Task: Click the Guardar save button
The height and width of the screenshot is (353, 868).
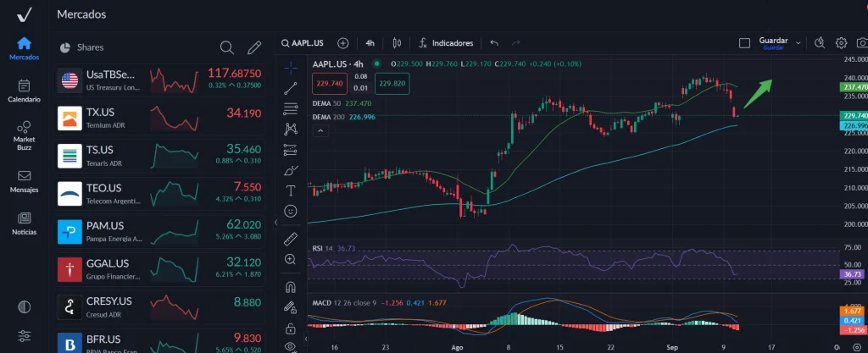Action: (773, 43)
